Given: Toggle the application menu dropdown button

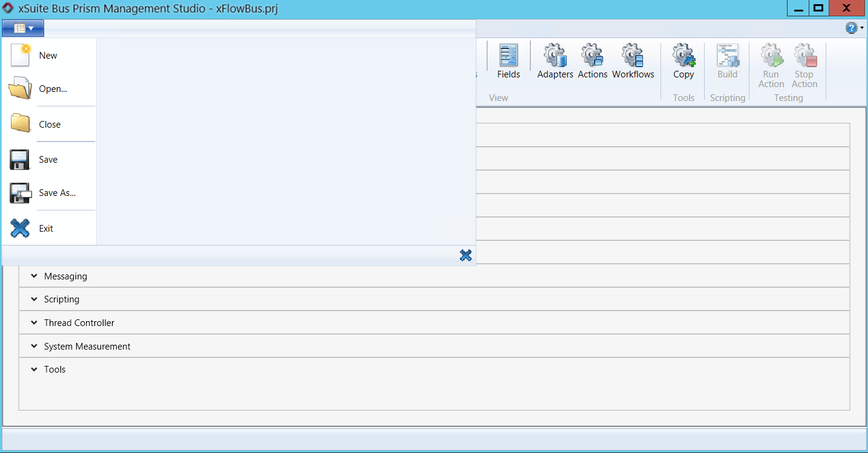Looking at the screenshot, I should point(23,28).
